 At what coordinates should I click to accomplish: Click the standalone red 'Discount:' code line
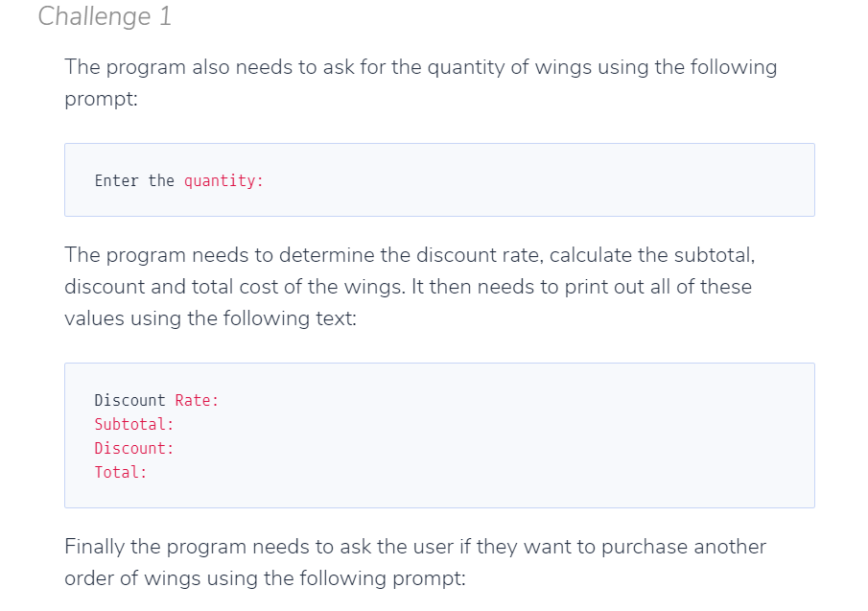(134, 448)
